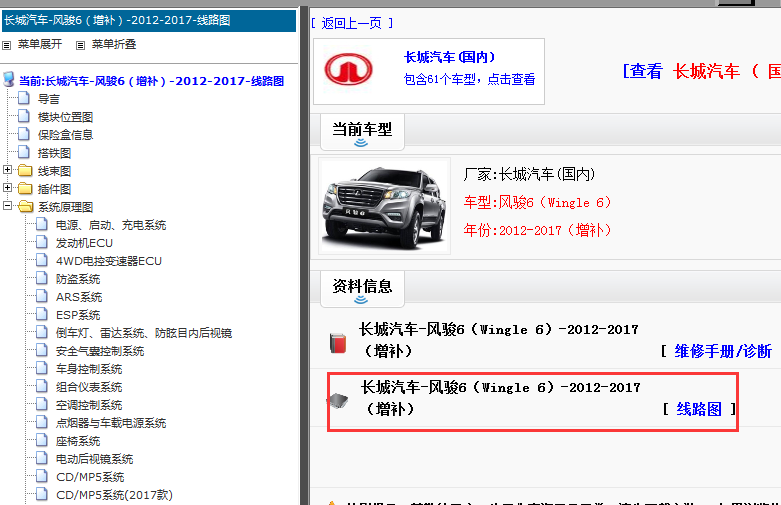Viewport: 781px width, 505px height.
Task: Open 发动机ECU diagram
Action: tap(84, 243)
